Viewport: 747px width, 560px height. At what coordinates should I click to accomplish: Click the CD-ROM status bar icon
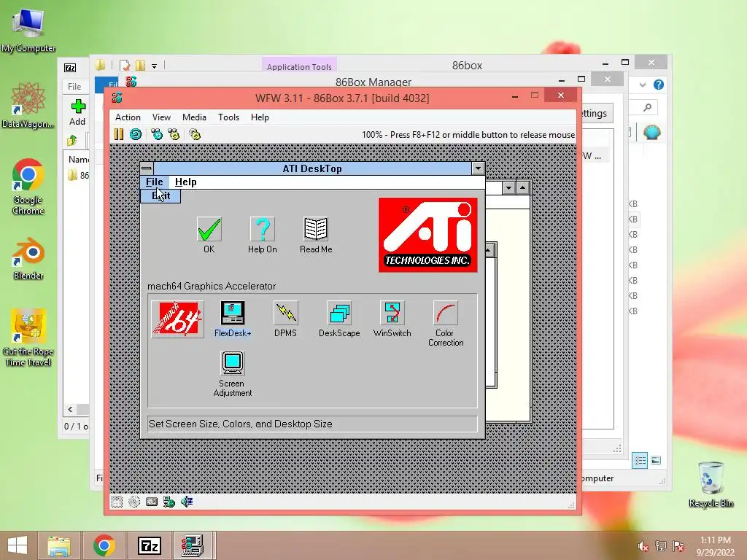tap(134, 502)
